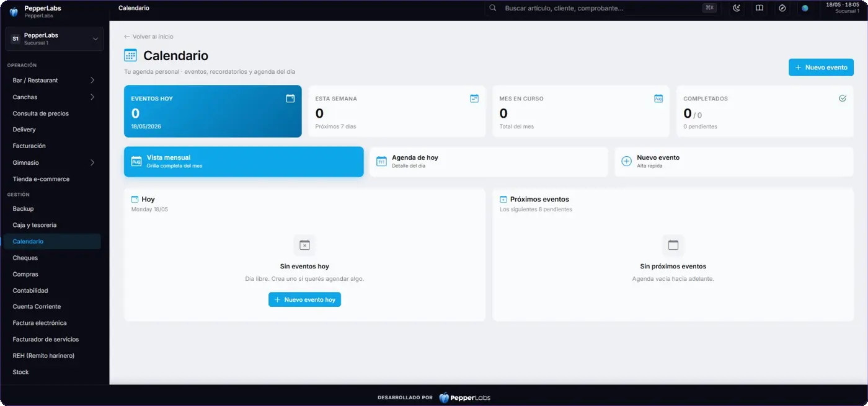
Task: Click the PepperLabs logo in sidebar header
Action: click(14, 12)
